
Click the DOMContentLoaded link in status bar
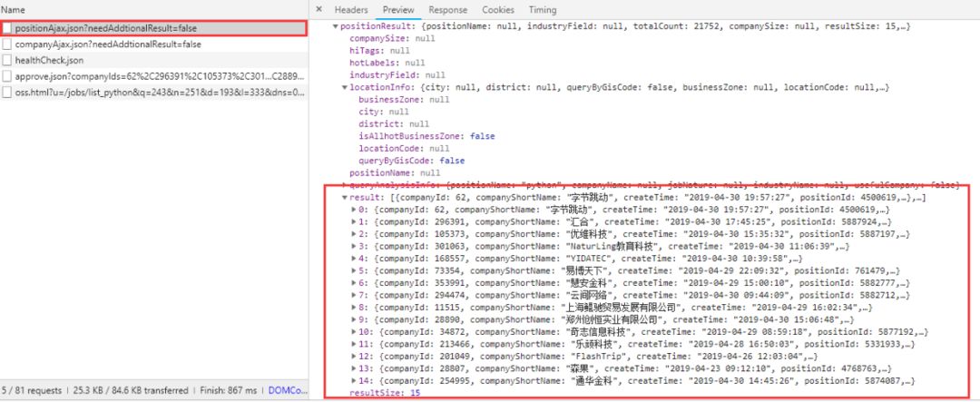tap(289, 391)
